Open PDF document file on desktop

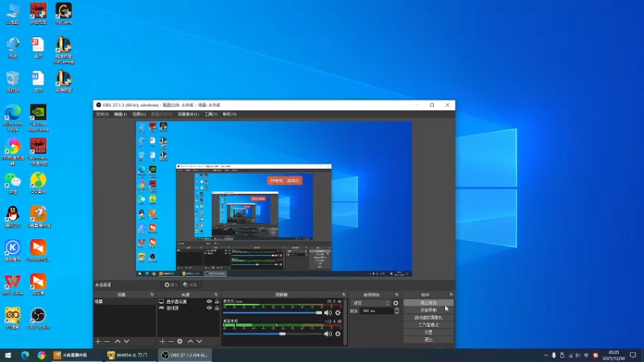tap(38, 47)
